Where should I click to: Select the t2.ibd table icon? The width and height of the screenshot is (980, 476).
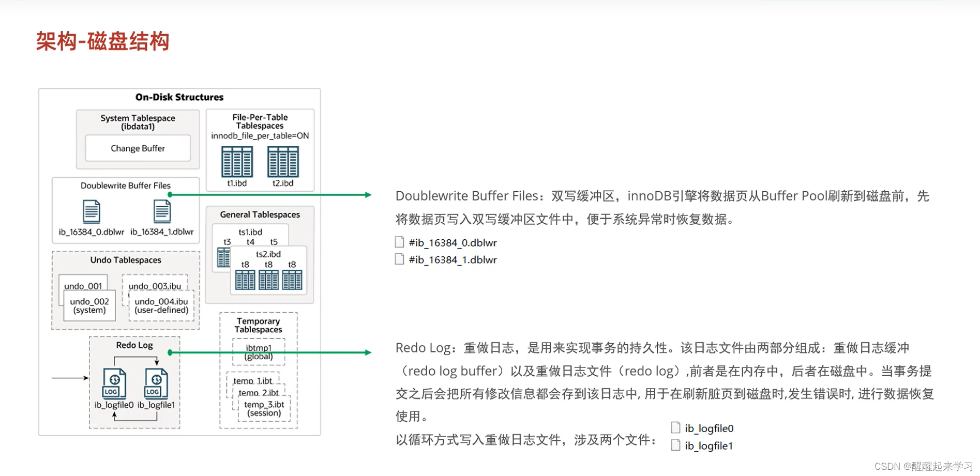tap(283, 162)
